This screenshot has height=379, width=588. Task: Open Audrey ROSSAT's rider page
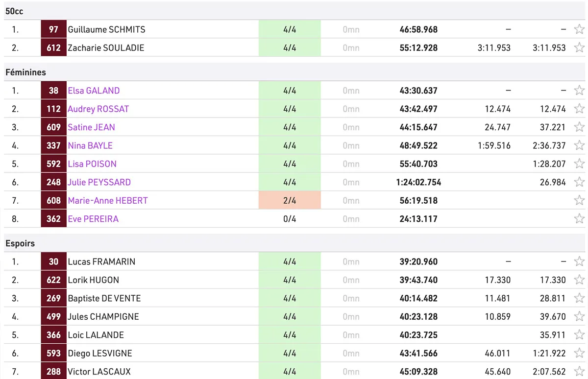pos(98,109)
